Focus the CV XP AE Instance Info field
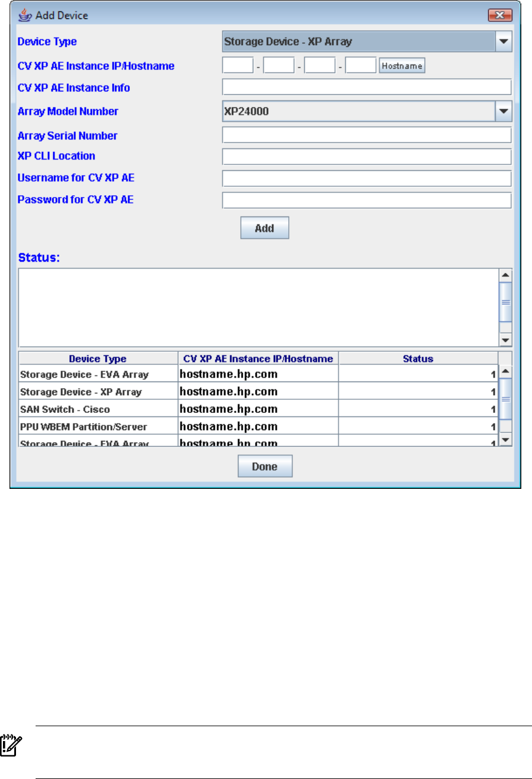532x779 pixels. coord(367,87)
